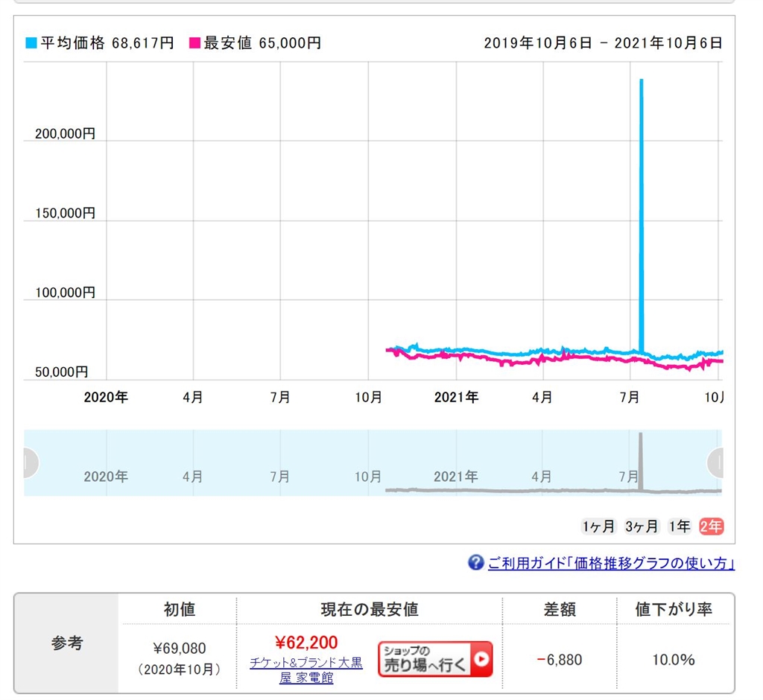Select the 1ヶ月 range option
This screenshot has height=700, width=763.
(598, 526)
